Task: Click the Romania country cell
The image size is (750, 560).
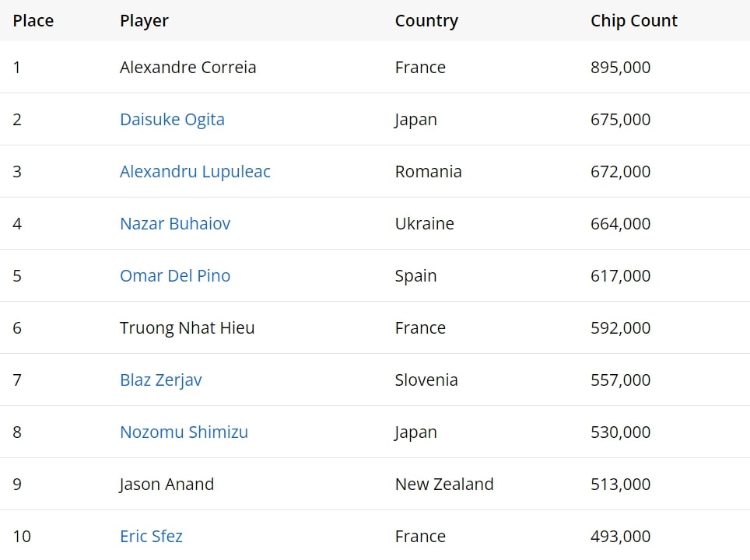Action: 428,172
